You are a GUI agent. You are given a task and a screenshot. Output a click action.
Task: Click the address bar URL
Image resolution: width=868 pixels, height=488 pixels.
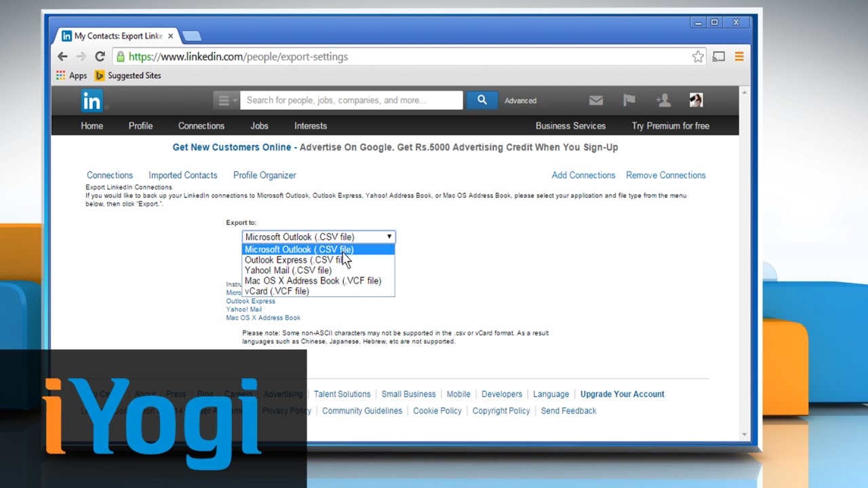238,57
